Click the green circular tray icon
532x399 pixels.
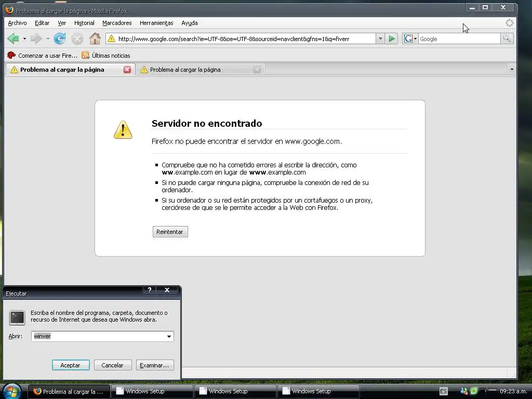pos(474,391)
